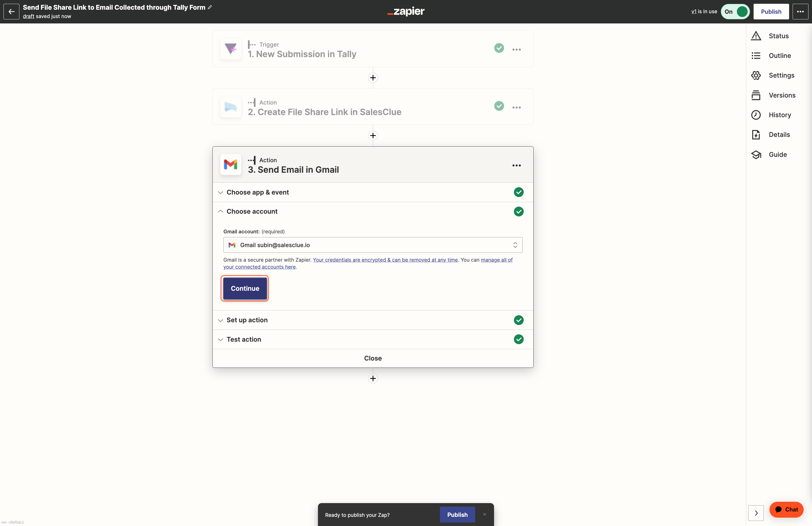Viewport: 812px width, 526px height.
Task: Open the Guide panel
Action: pyautogui.click(x=769, y=155)
